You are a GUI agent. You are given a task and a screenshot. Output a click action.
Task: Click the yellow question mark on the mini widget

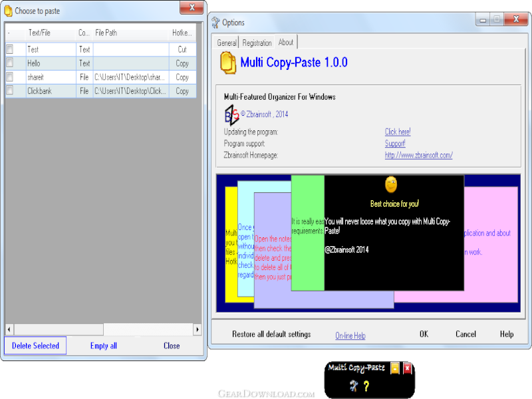coord(366,386)
